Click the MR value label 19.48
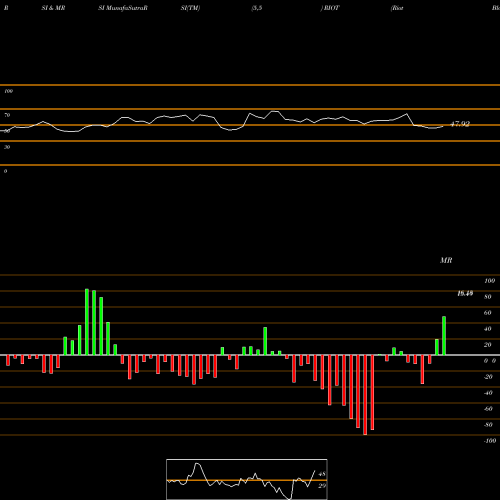Viewport: 500px width, 500px height. click(465, 293)
